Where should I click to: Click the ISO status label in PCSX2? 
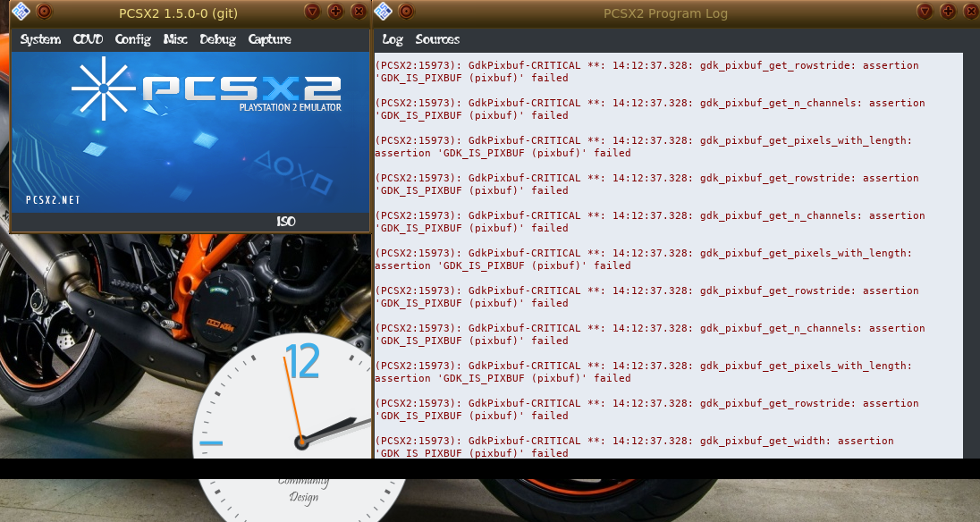(285, 222)
